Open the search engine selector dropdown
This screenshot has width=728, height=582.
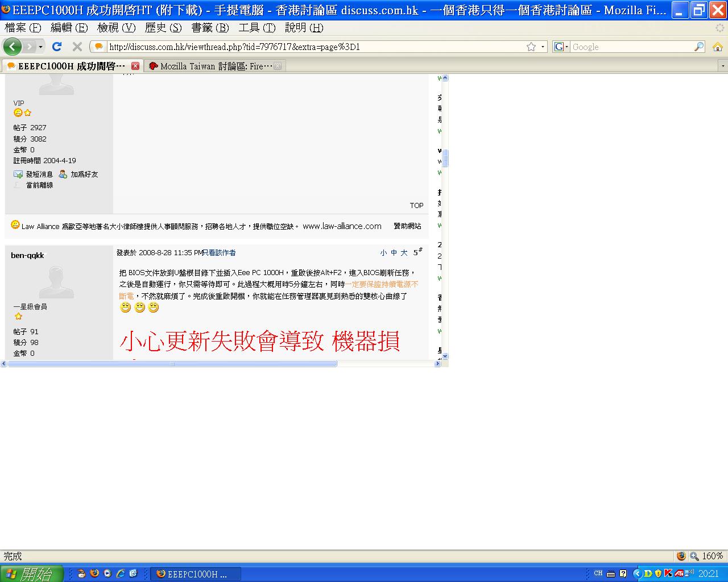point(561,47)
